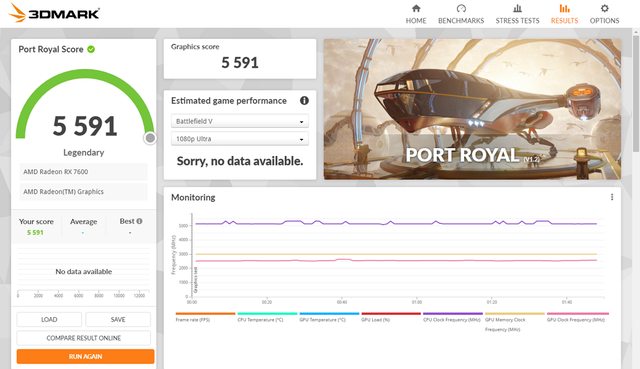
Task: Click the Port Royal benchmark image
Action: (x=472, y=109)
